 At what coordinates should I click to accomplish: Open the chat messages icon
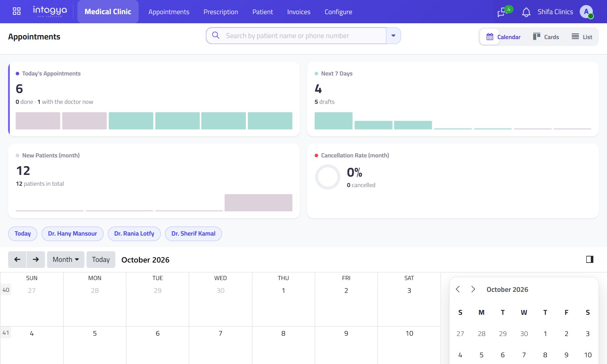click(502, 12)
